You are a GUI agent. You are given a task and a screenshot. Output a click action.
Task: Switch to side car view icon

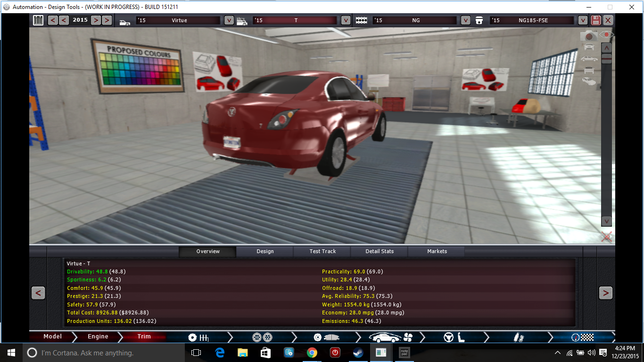pyautogui.click(x=589, y=59)
